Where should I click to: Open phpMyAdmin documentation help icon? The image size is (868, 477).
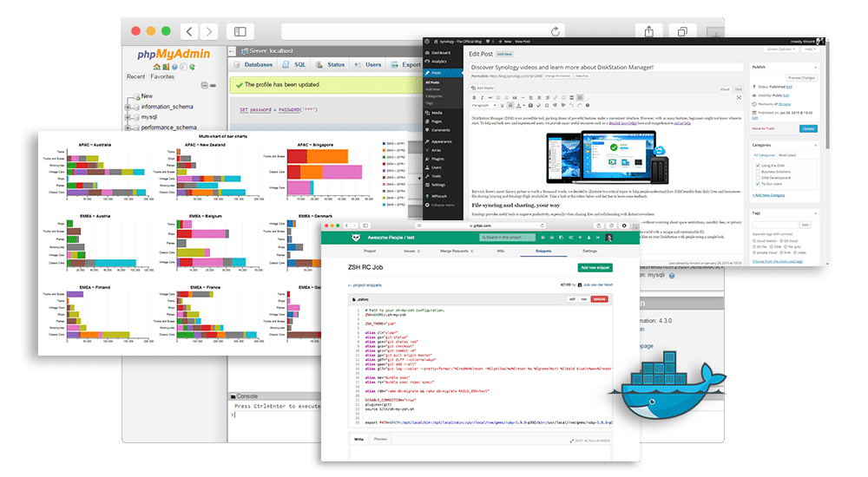click(x=174, y=67)
